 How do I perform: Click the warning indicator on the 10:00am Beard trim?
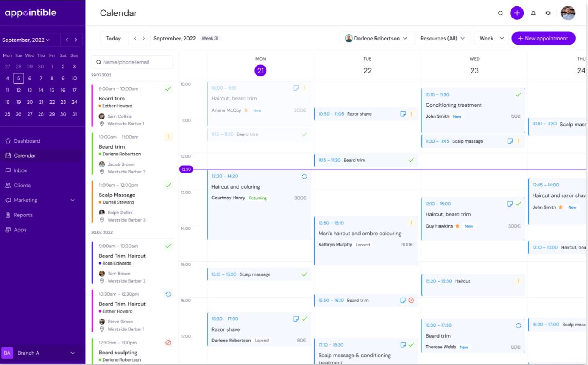point(168,137)
